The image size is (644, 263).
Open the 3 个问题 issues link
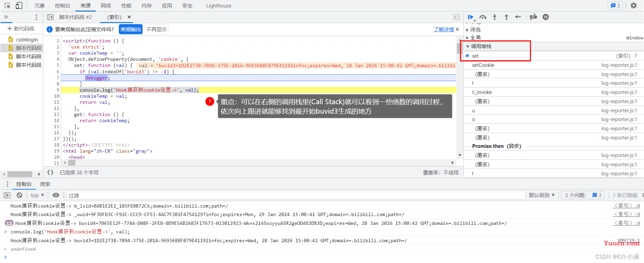(x=583, y=195)
